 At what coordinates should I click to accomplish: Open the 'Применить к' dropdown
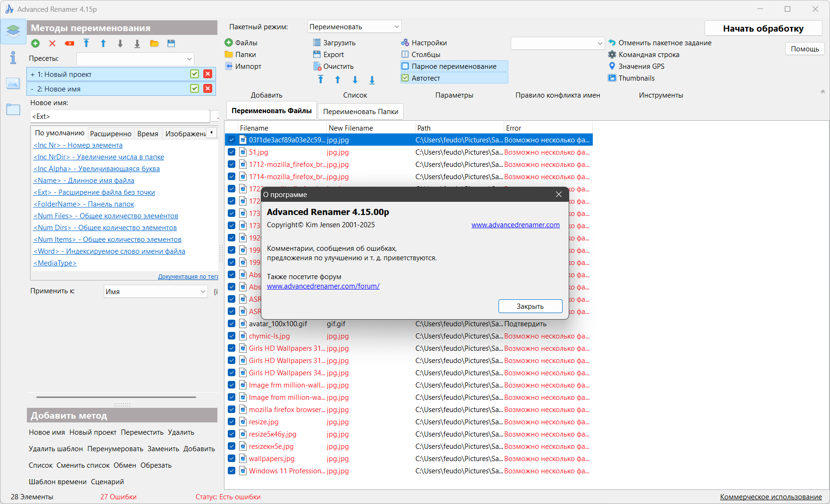tap(156, 291)
